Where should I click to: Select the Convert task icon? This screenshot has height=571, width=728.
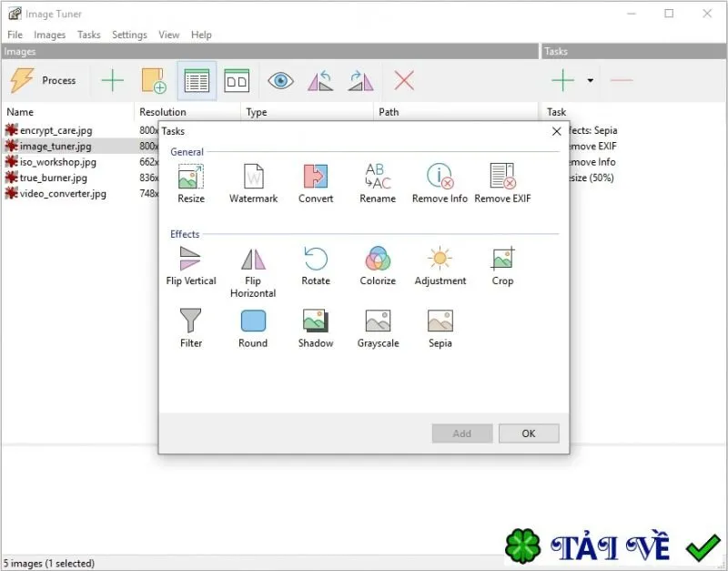[316, 177]
